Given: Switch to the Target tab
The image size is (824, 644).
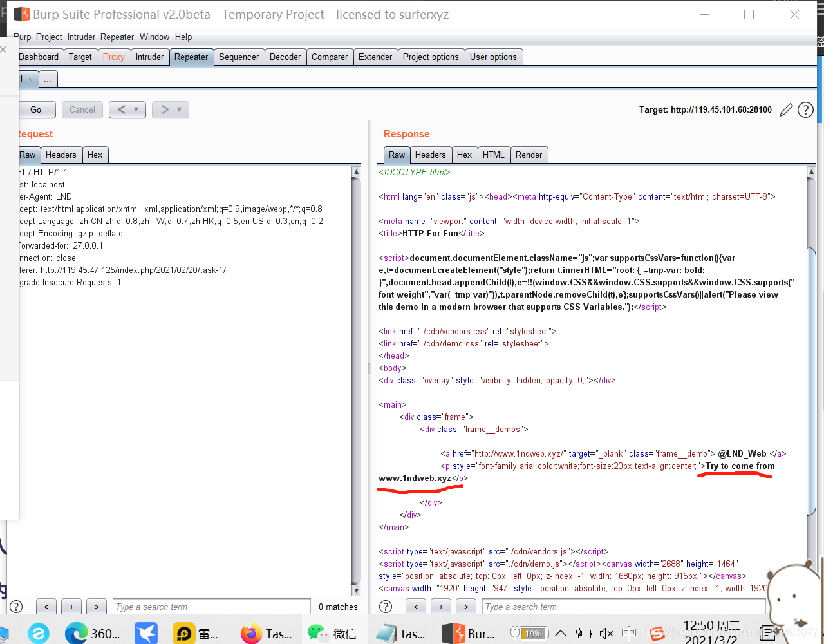Looking at the screenshot, I should [80, 57].
